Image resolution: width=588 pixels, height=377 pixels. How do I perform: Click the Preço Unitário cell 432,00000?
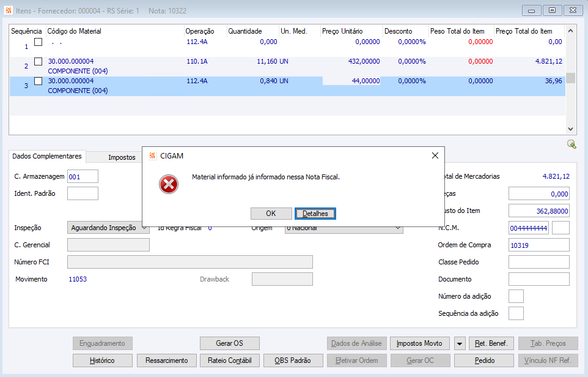tap(364, 62)
